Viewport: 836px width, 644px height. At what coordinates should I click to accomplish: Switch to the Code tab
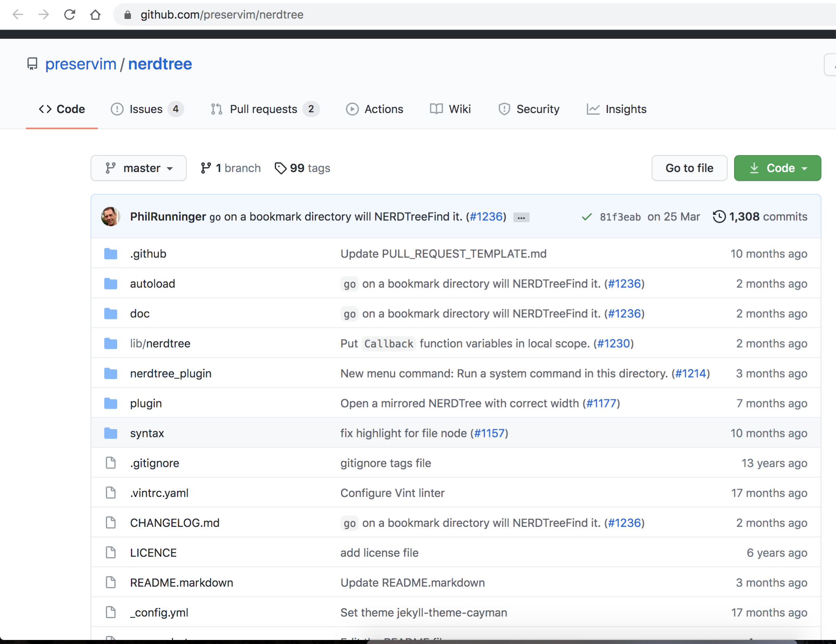pyautogui.click(x=62, y=109)
